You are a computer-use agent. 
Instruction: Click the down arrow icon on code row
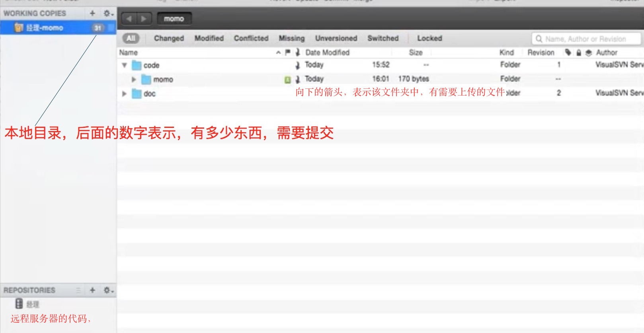pyautogui.click(x=297, y=65)
